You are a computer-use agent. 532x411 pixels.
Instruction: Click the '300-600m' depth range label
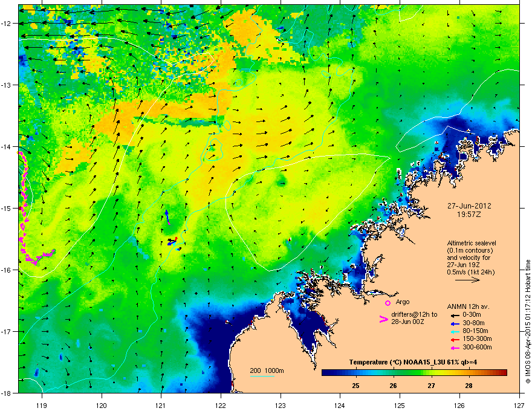(477, 348)
